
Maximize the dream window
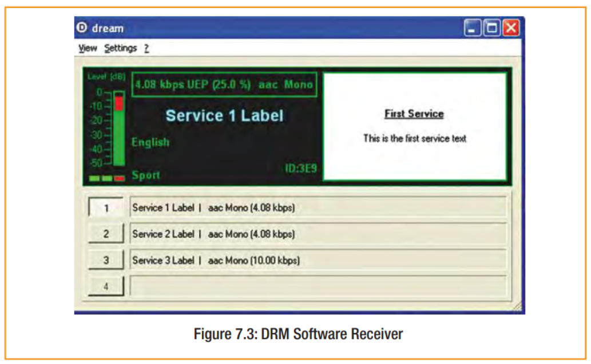[492, 28]
